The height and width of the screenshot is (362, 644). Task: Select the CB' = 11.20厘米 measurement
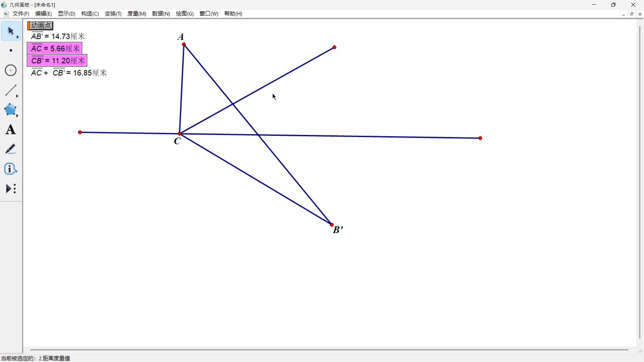pos(57,61)
